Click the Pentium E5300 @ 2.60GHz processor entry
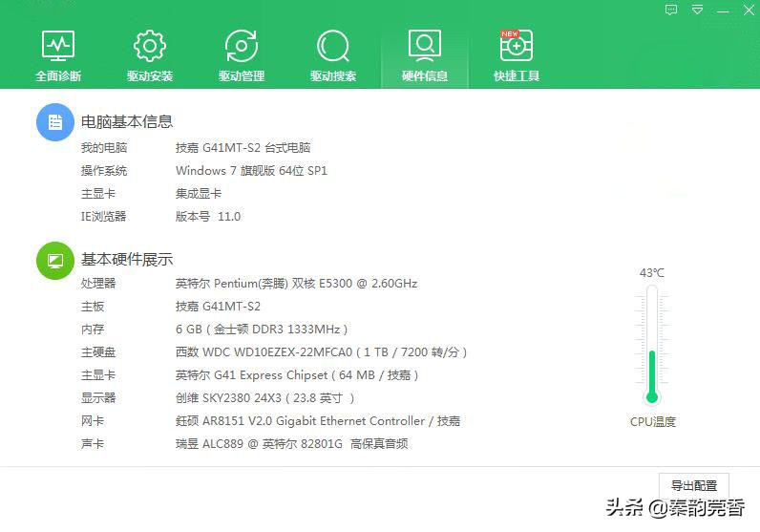 coord(296,284)
